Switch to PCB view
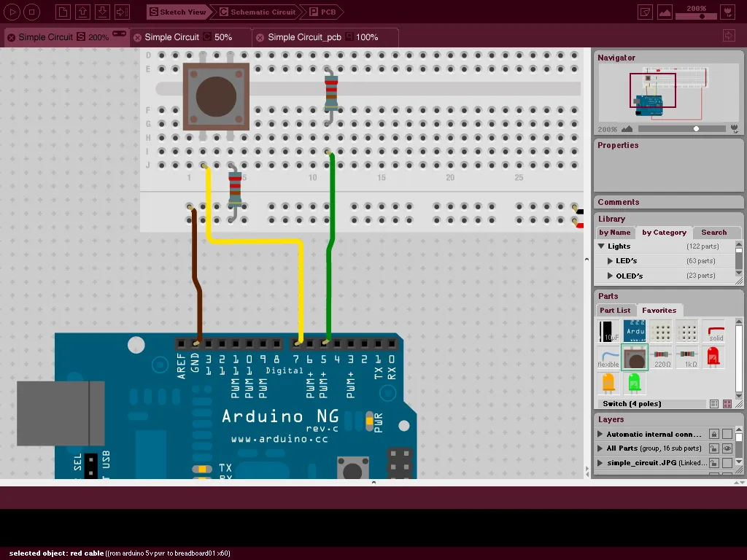Screen dimensions: 747x560 (x=323, y=12)
